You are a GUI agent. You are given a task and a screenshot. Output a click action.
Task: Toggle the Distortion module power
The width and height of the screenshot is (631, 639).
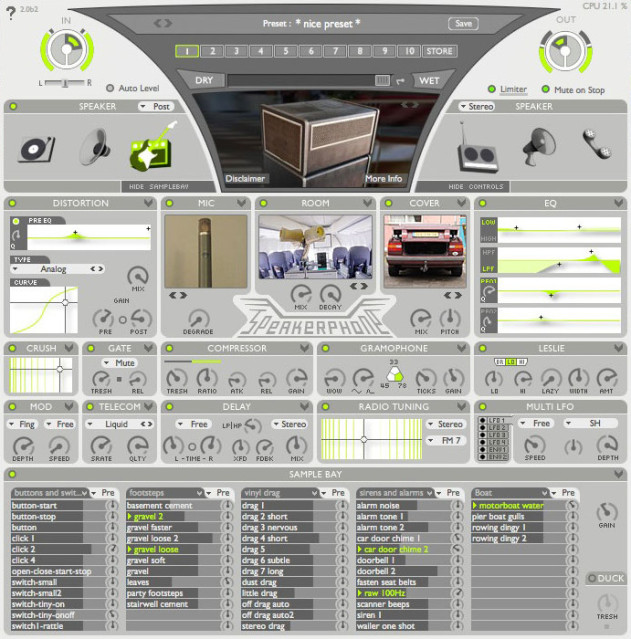click(x=12, y=203)
